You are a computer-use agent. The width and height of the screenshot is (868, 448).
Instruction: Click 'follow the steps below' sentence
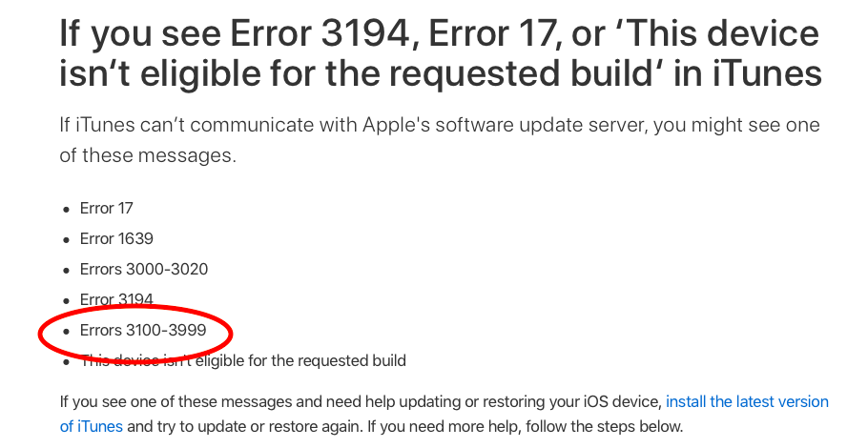coord(604,426)
